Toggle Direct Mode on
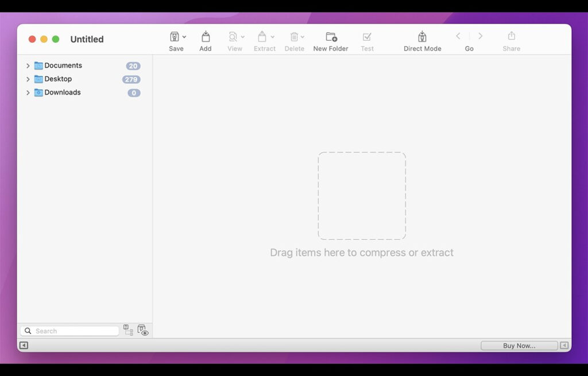 (422, 37)
